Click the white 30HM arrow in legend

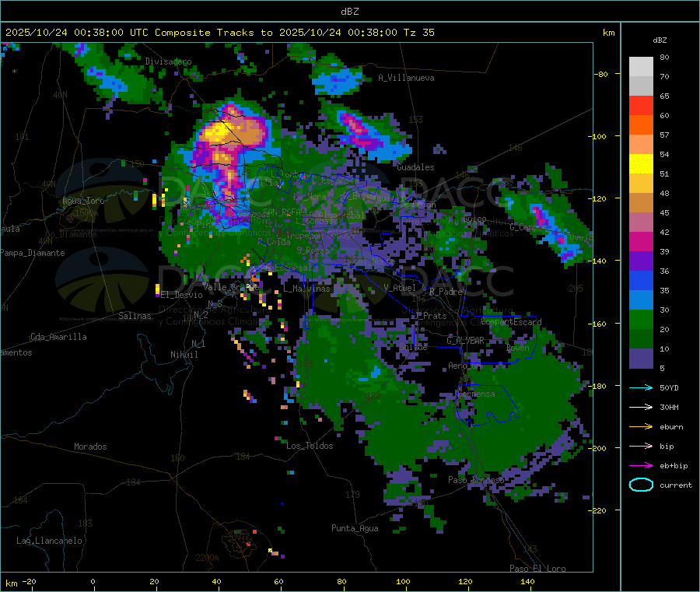[x=641, y=407]
